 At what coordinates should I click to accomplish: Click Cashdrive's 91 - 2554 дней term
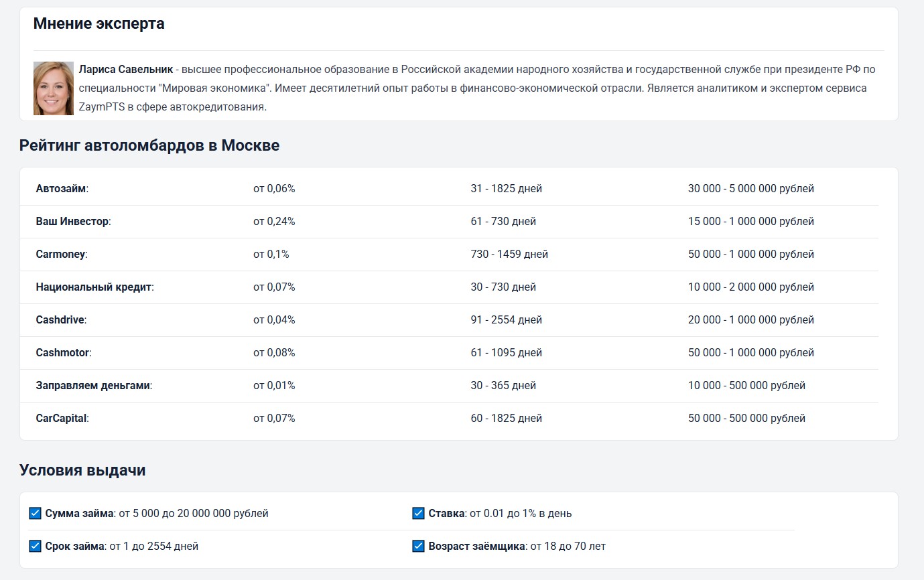[x=506, y=320]
